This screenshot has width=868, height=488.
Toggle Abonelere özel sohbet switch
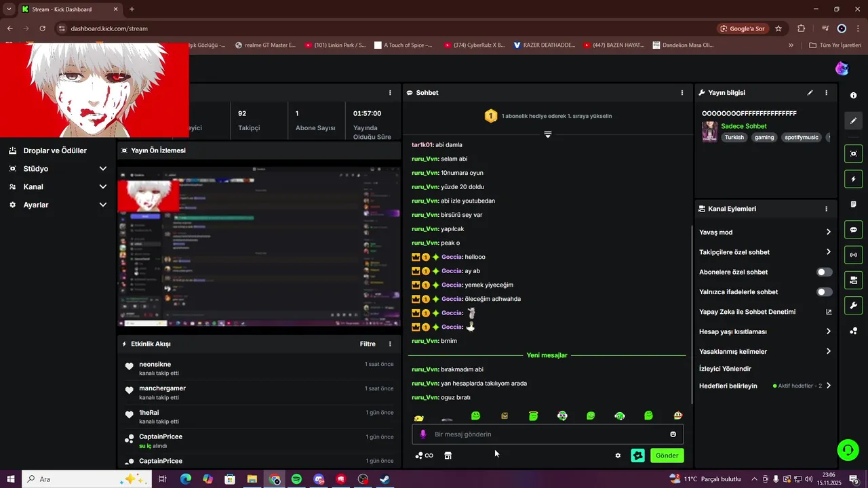[x=825, y=272]
